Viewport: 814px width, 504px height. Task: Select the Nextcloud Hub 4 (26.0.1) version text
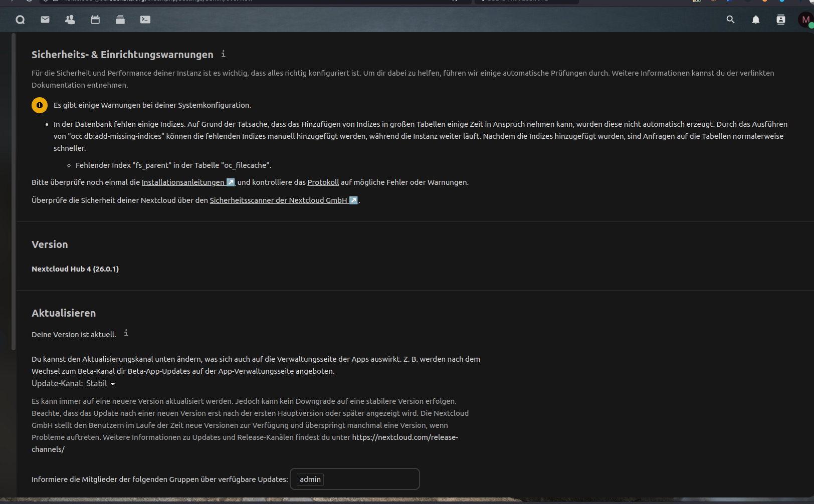[x=75, y=269]
